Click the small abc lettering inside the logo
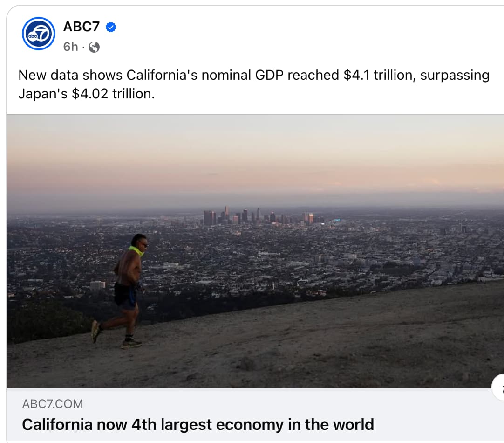Image resolution: width=504 pixels, height=443 pixels. click(33, 36)
